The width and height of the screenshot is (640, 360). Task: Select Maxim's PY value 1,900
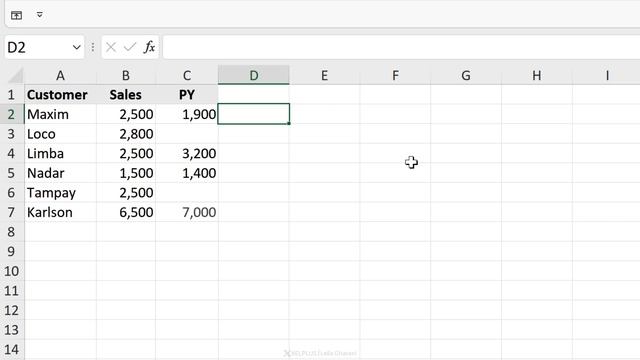(187, 114)
